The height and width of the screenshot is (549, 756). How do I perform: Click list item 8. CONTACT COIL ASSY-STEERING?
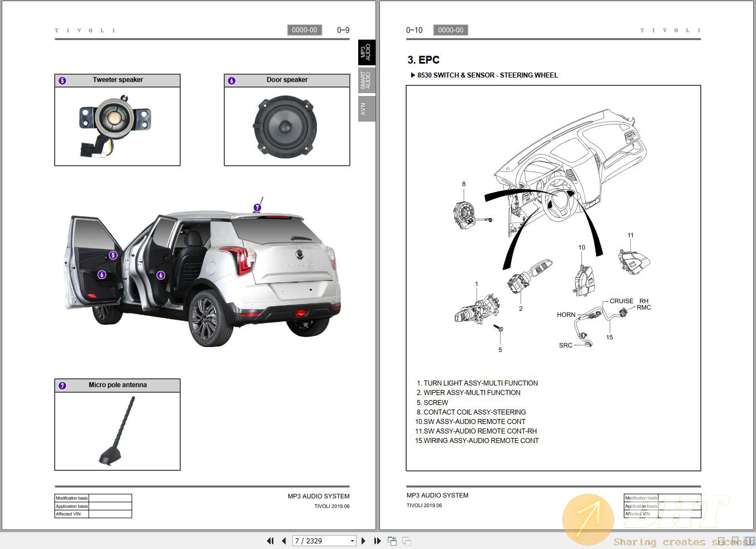click(471, 412)
